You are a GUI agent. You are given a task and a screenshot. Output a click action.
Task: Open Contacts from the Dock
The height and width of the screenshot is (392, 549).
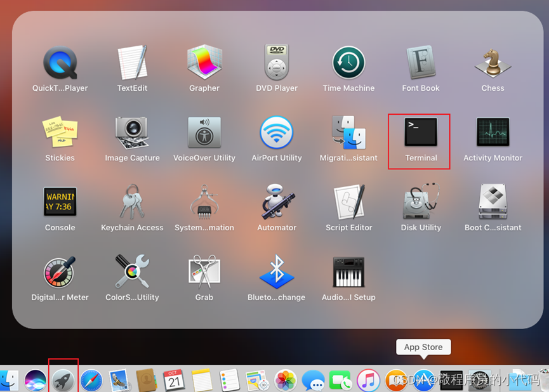[x=147, y=381]
